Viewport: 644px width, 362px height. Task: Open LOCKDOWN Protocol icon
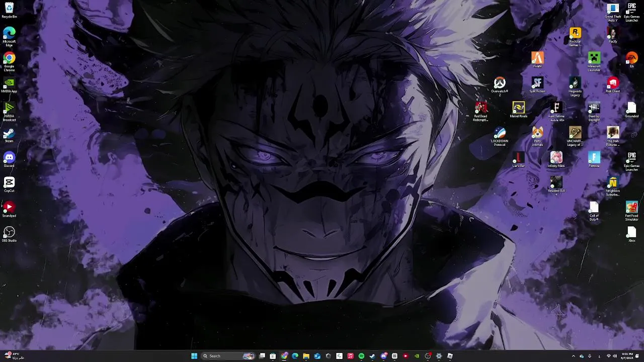tap(500, 136)
